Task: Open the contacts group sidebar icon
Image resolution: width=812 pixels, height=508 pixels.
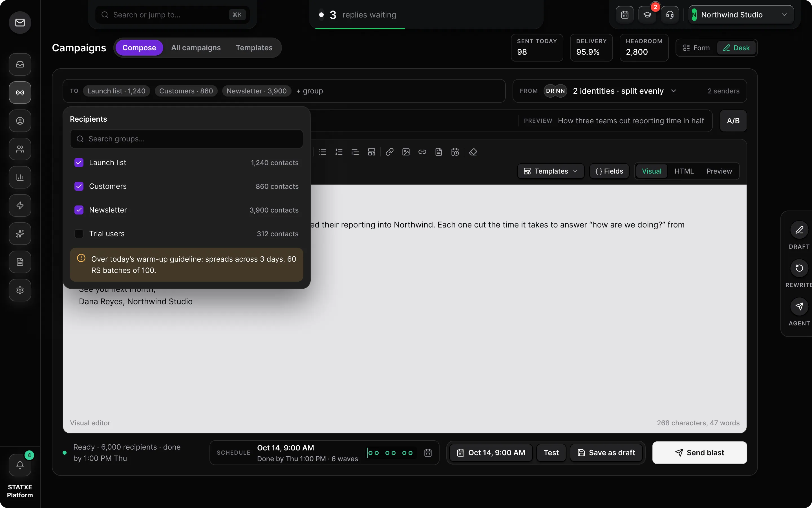Action: pyautogui.click(x=20, y=149)
